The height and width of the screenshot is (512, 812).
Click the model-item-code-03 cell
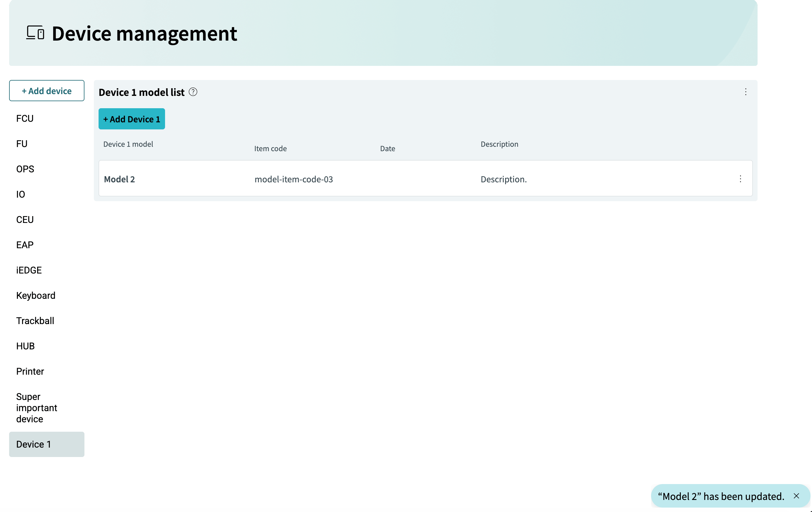coord(293,179)
